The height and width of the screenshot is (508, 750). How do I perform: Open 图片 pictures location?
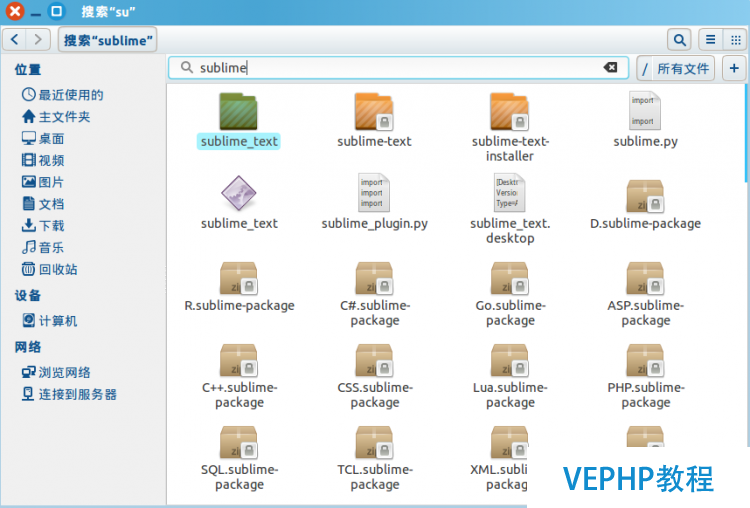(43, 182)
